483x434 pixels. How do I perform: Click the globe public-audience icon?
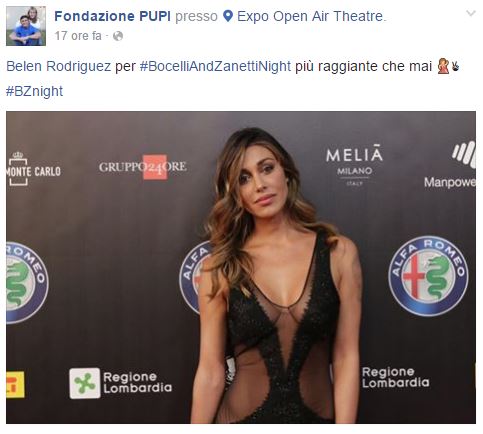[118, 36]
